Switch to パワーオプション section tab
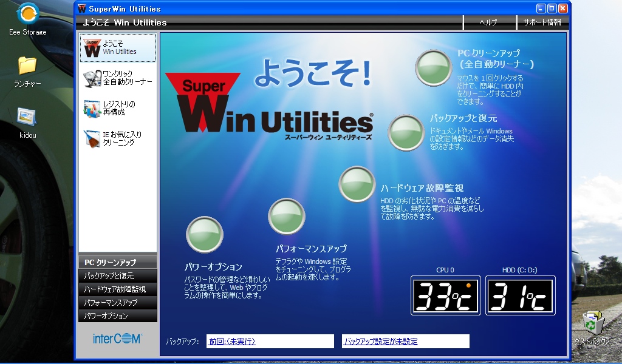The image size is (622, 364). 118,316
